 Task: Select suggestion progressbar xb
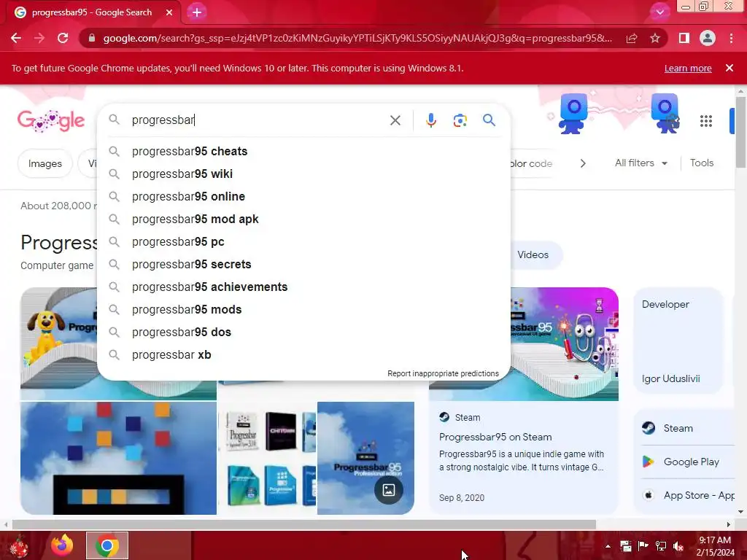click(303, 355)
